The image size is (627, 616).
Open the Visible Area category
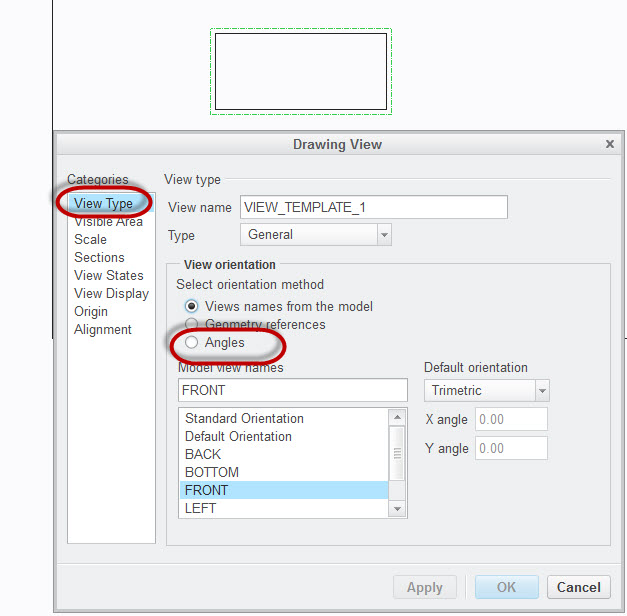[x=108, y=222]
